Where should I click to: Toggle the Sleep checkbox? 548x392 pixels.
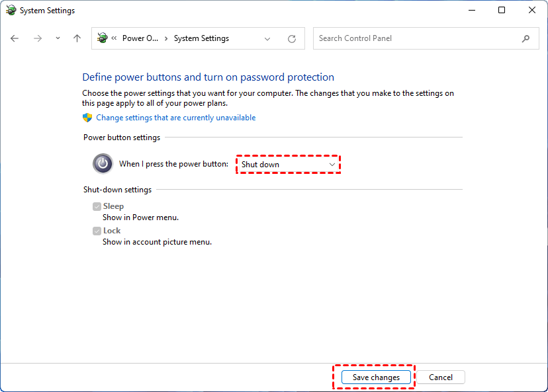(x=97, y=206)
